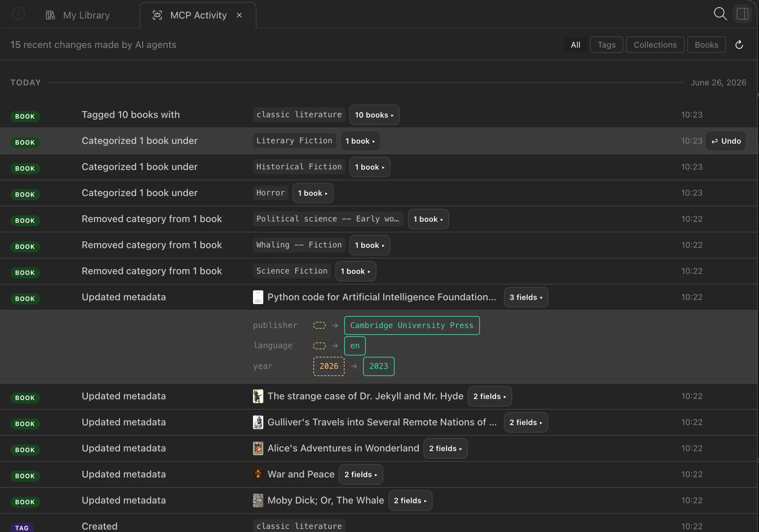Expand 1 book next to Political science
759x532 pixels.
point(429,219)
